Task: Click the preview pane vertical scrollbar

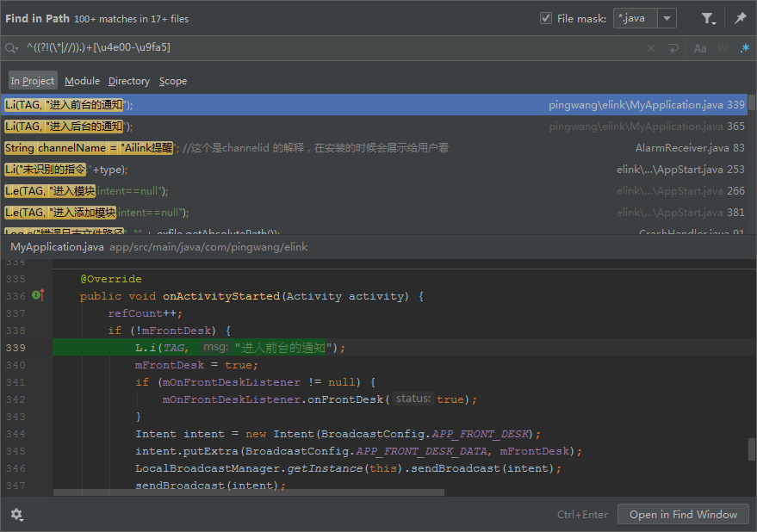Action: click(751, 448)
